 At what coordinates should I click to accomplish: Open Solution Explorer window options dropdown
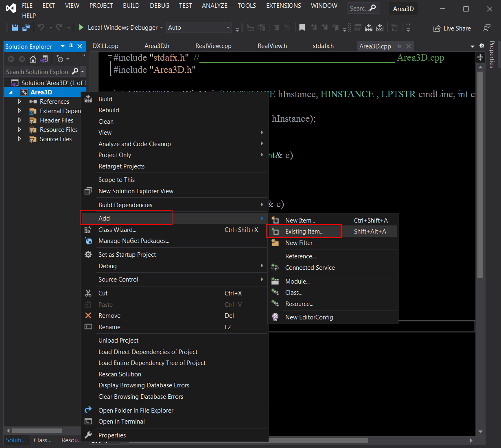(63, 46)
